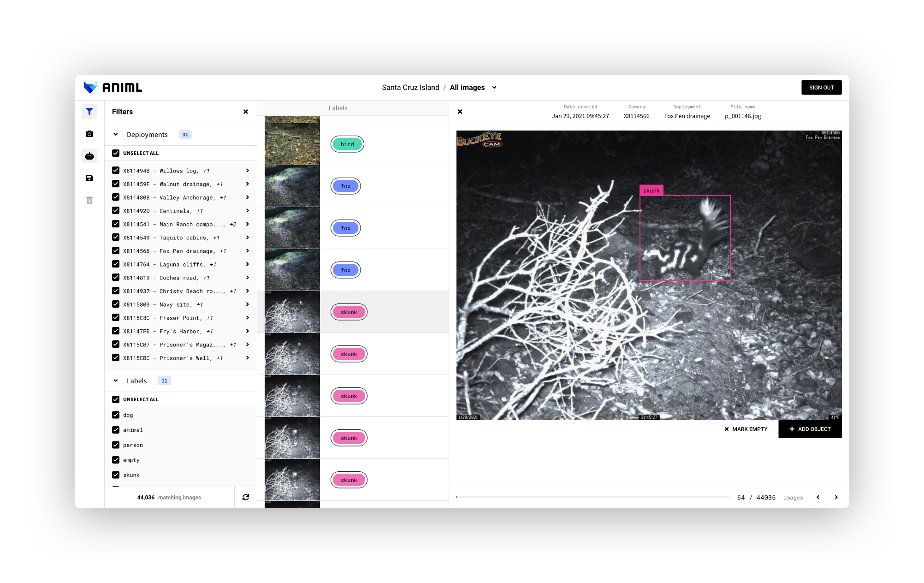Screen dimensions: 924x583
Task: Click the Sign Out button
Action: click(821, 88)
